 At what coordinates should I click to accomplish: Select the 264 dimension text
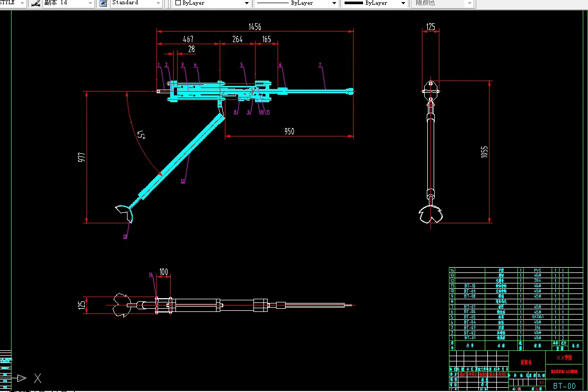click(x=238, y=39)
